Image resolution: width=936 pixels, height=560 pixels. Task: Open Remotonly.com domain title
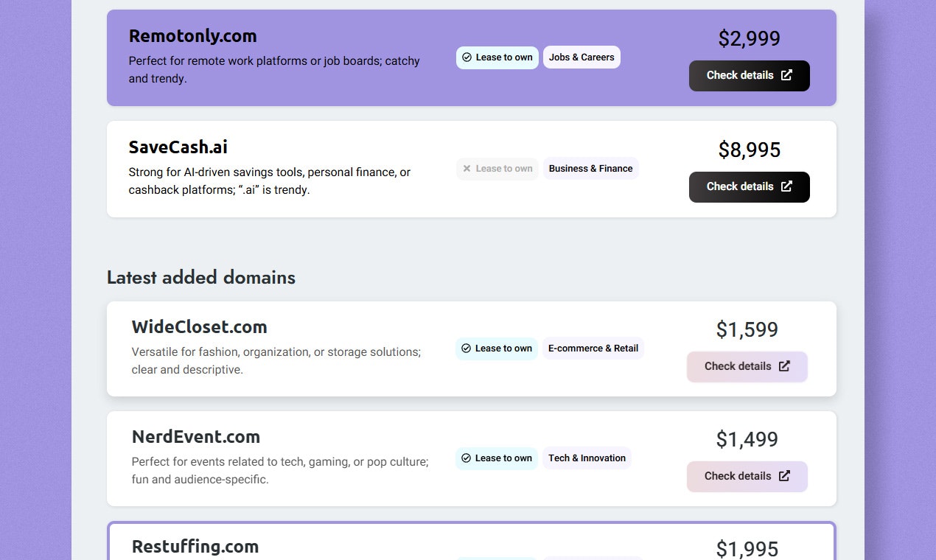(x=193, y=36)
